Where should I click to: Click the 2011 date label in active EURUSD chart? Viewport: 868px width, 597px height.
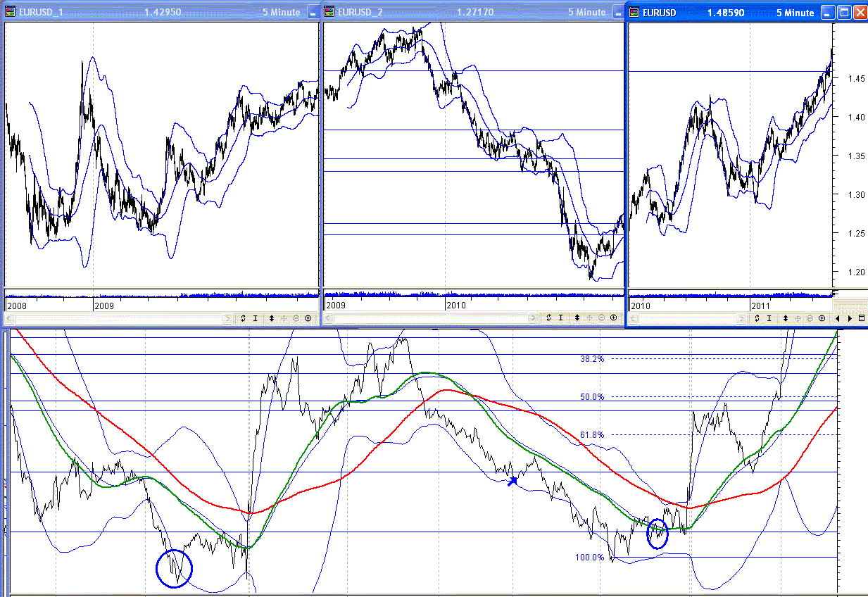click(761, 306)
